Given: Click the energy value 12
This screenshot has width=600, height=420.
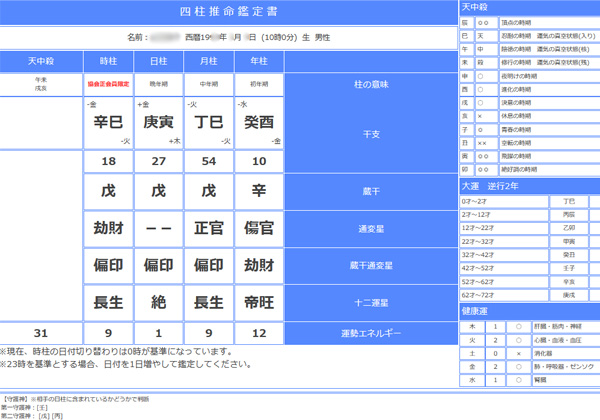Looking at the screenshot, I should (x=259, y=333).
